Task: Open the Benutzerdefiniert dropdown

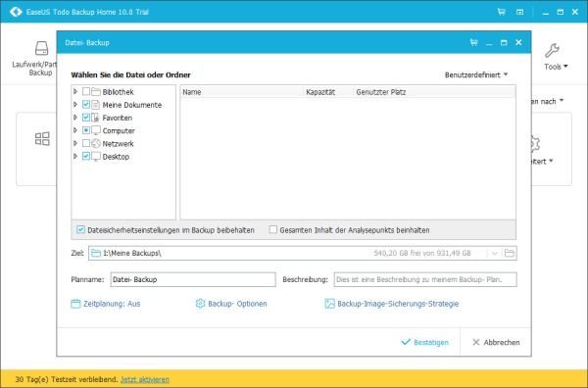Action: (x=476, y=75)
